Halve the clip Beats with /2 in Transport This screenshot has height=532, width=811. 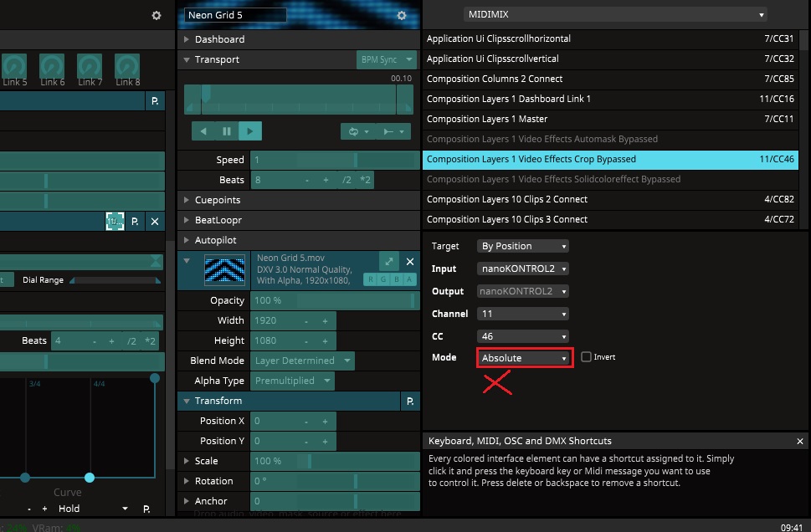(346, 180)
